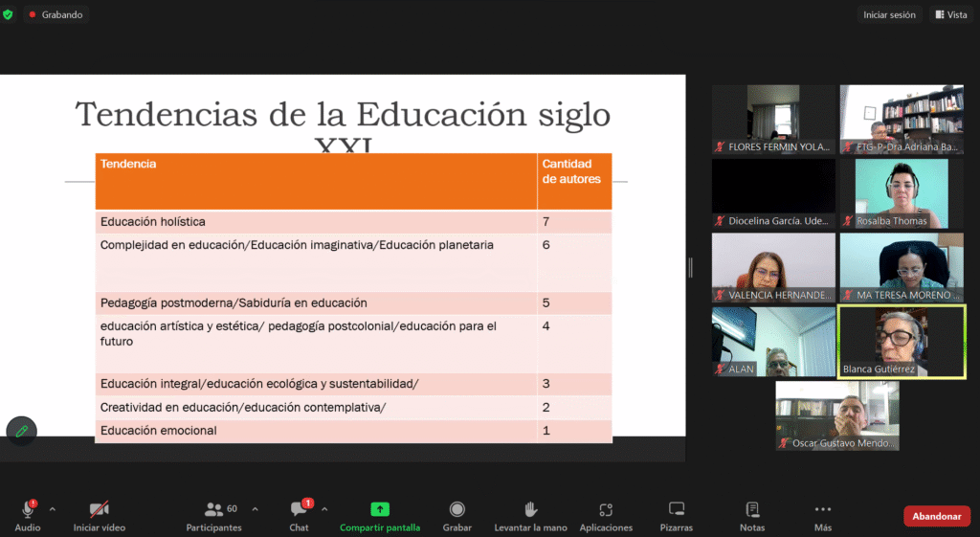Expand chat options chevron
Image resolution: width=980 pixels, height=537 pixels.
coord(324,509)
